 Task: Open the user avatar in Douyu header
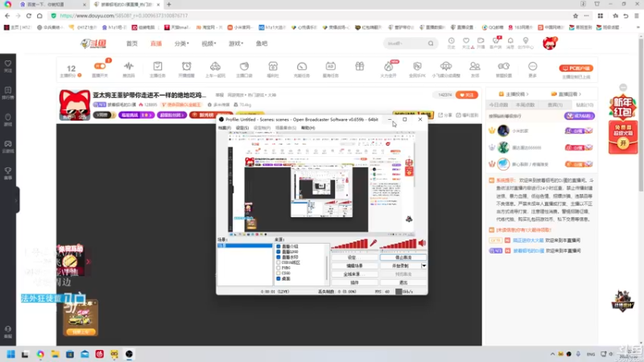pos(550,43)
